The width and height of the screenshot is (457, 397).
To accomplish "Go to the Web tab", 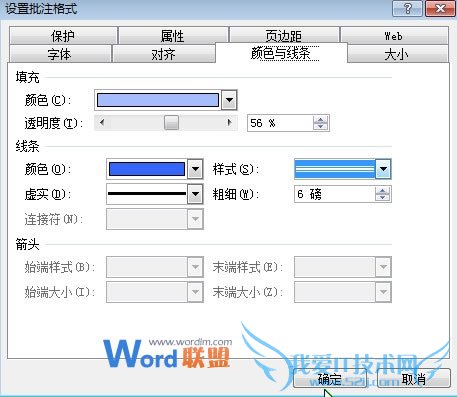I will pyautogui.click(x=394, y=36).
